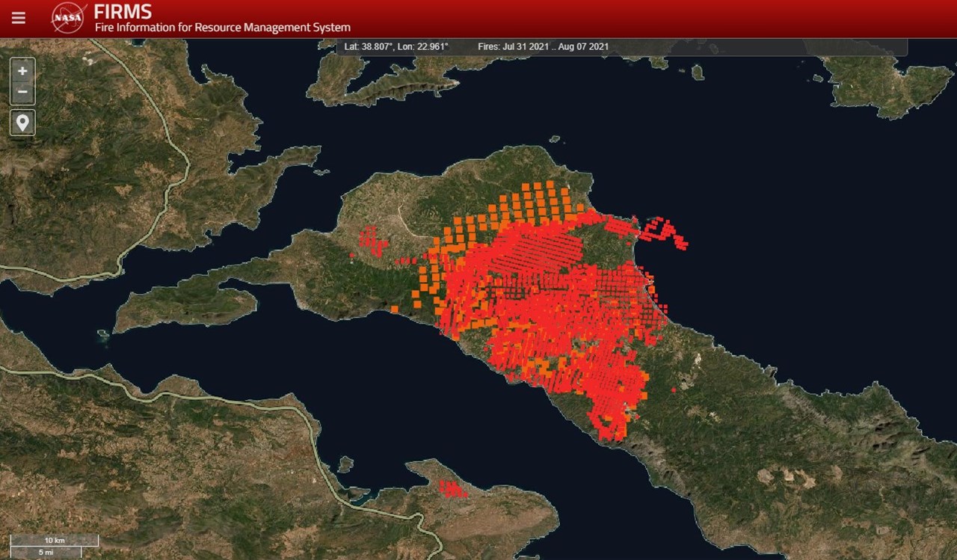Click the 5 mi scale label
This screenshot has width=957, height=560.
coord(46,552)
